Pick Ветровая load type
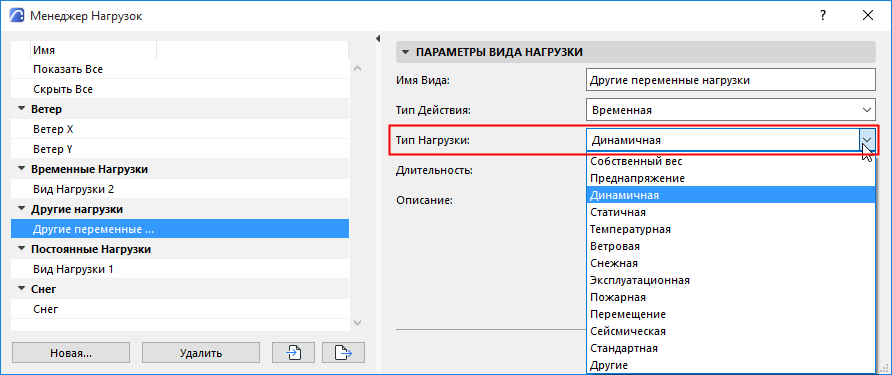The width and height of the screenshot is (892, 375). (730, 246)
